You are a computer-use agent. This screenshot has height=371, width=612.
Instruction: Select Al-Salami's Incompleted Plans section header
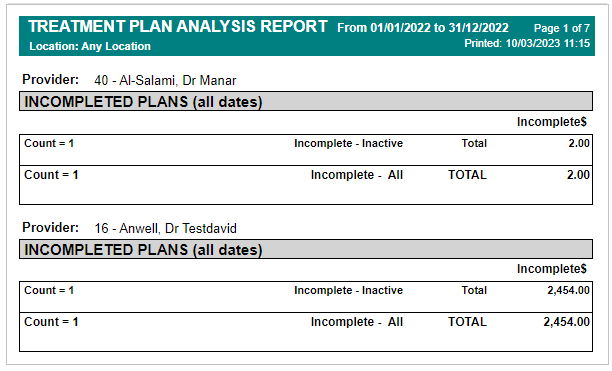pyautogui.click(x=306, y=101)
